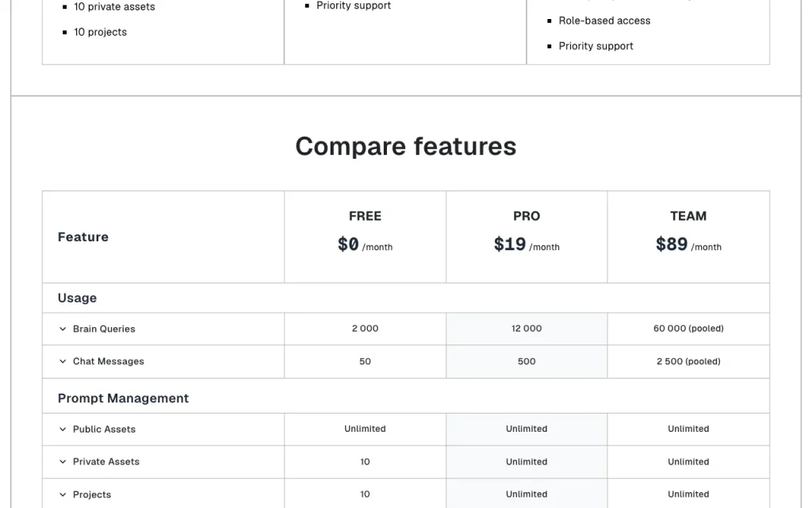Screen dimensions: 812x508
Task: Click the TEAM Unlimited Projects cell
Action: (x=688, y=495)
